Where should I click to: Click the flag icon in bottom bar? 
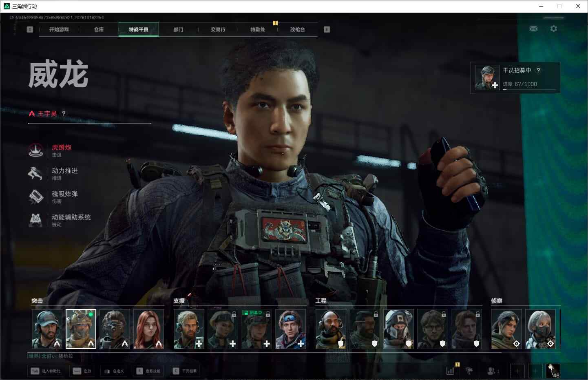click(x=469, y=371)
